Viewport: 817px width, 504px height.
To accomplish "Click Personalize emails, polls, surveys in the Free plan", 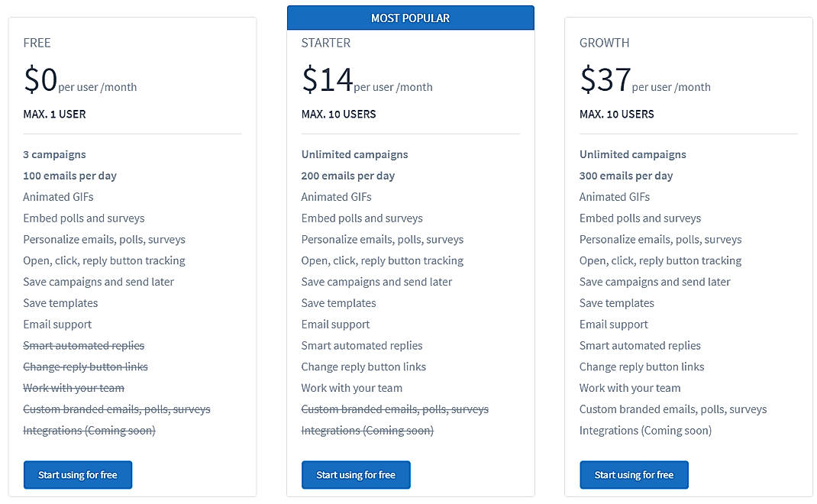I will (x=104, y=240).
